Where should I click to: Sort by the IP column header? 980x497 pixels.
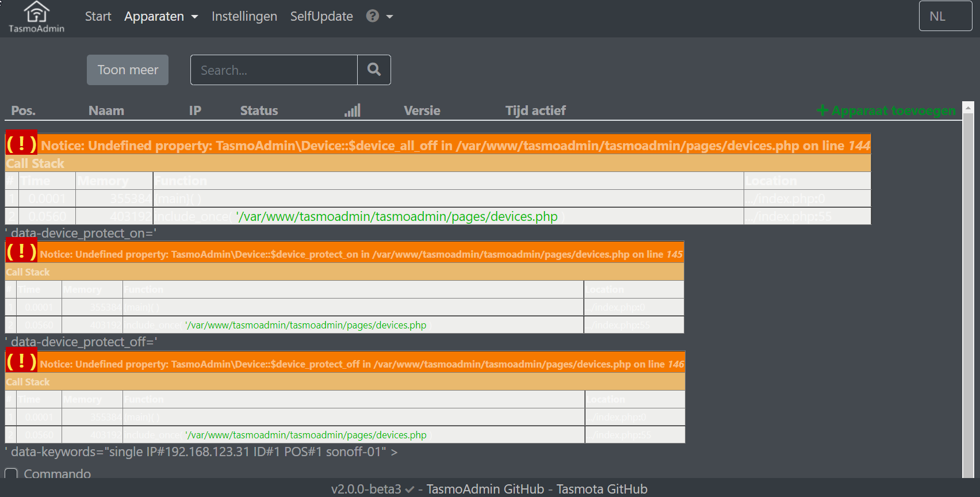[195, 110]
